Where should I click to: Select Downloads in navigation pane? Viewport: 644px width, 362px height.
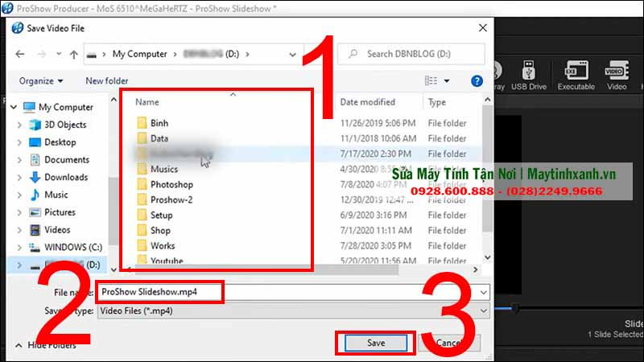click(66, 177)
